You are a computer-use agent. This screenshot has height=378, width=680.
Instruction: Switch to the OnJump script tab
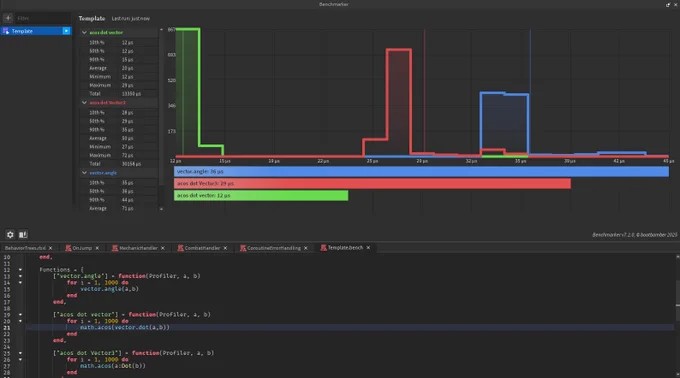point(82,248)
